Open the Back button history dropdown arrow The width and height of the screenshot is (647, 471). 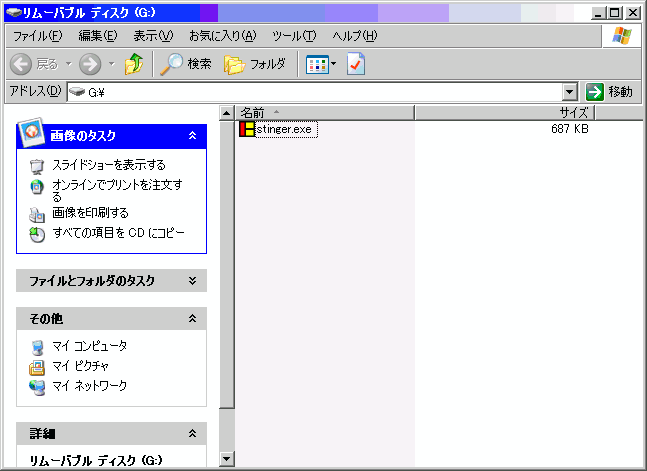[x=68, y=64]
